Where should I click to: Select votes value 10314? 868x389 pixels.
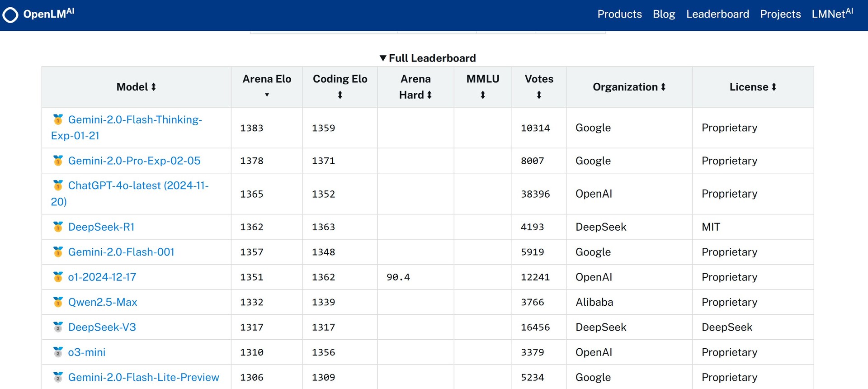click(x=535, y=128)
